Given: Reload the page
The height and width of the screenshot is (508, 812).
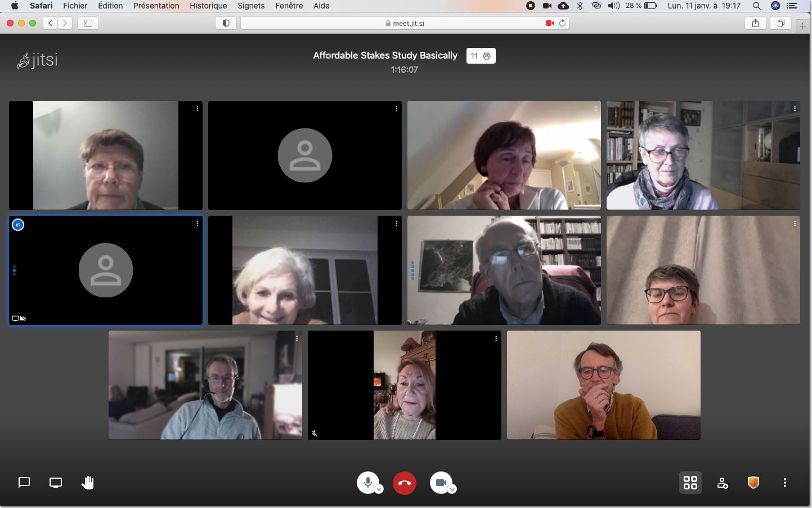Looking at the screenshot, I should tap(562, 23).
